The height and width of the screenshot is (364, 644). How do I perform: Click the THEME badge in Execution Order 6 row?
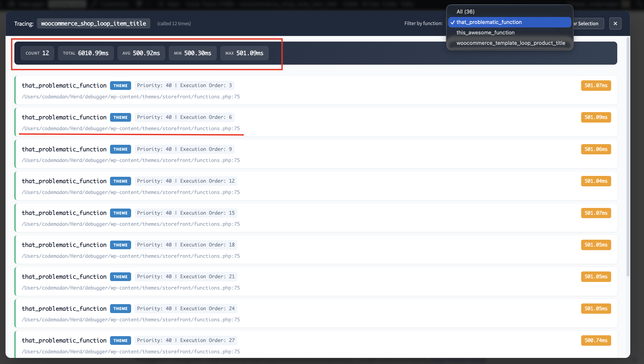click(120, 117)
